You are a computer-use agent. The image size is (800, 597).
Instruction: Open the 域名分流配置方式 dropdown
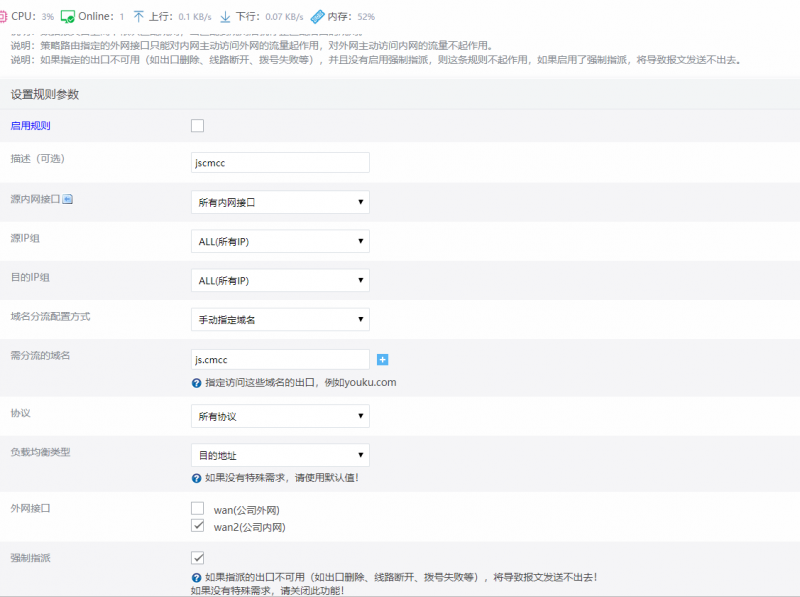click(x=280, y=320)
